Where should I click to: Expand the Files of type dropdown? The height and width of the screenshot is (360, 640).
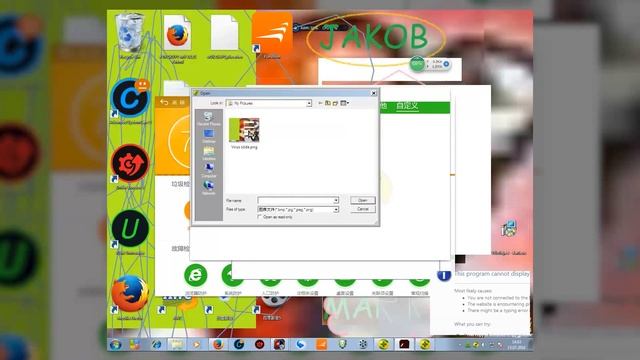(336, 209)
